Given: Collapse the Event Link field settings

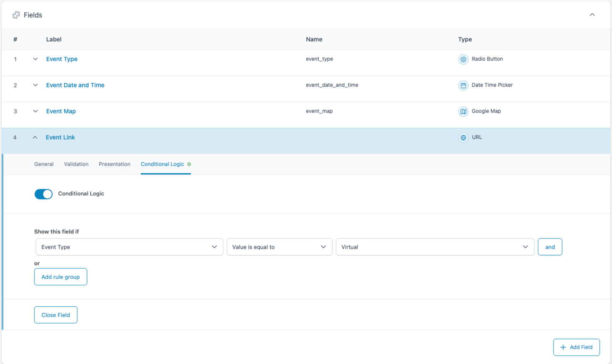Looking at the screenshot, I should pyautogui.click(x=35, y=137).
